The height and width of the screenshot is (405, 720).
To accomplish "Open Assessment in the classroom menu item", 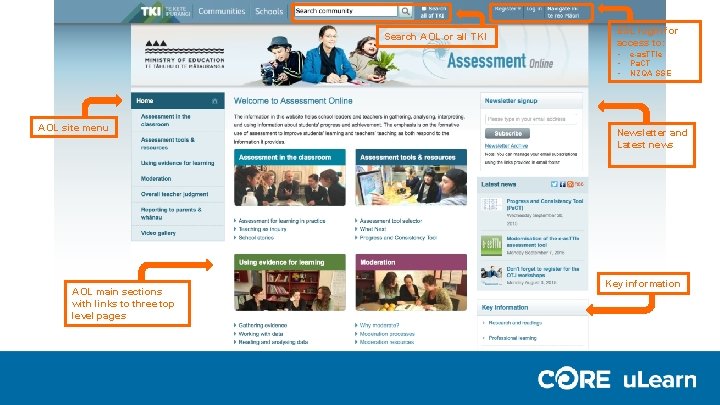I will tap(178, 120).
